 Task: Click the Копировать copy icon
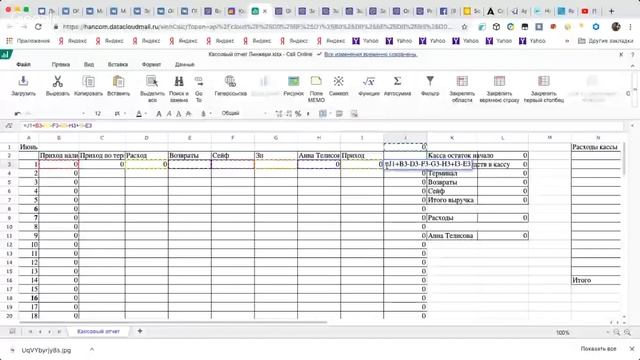point(89,81)
